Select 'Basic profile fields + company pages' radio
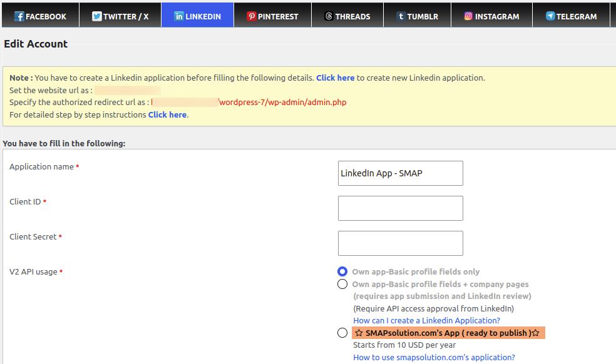The image size is (616, 364). coord(342,284)
